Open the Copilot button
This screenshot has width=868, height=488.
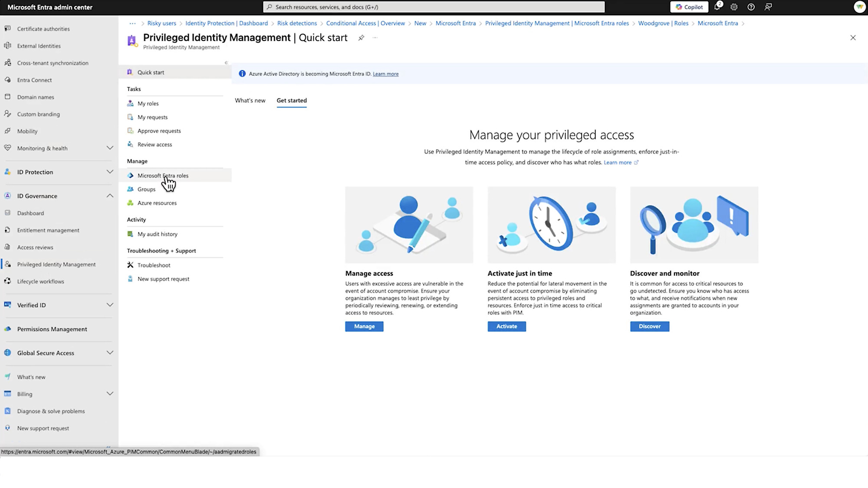coord(689,7)
